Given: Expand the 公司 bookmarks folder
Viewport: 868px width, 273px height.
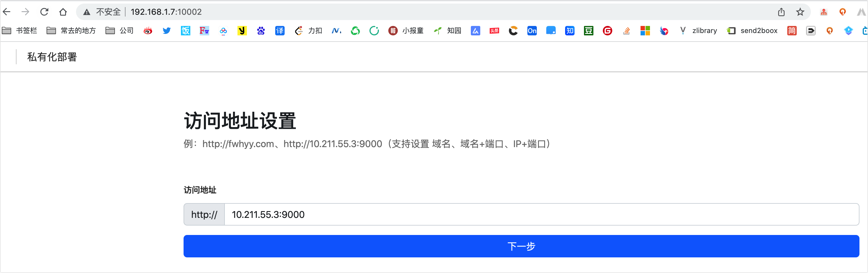Looking at the screenshot, I should 120,31.
